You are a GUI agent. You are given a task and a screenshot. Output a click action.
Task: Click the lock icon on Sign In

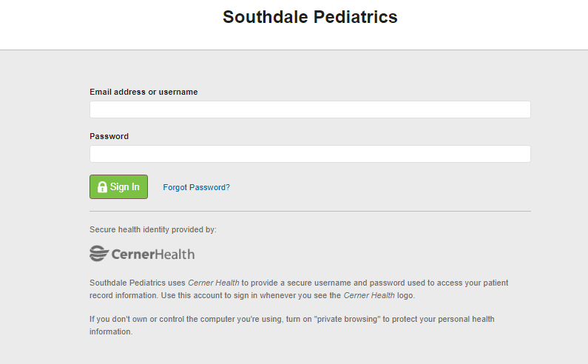point(102,187)
